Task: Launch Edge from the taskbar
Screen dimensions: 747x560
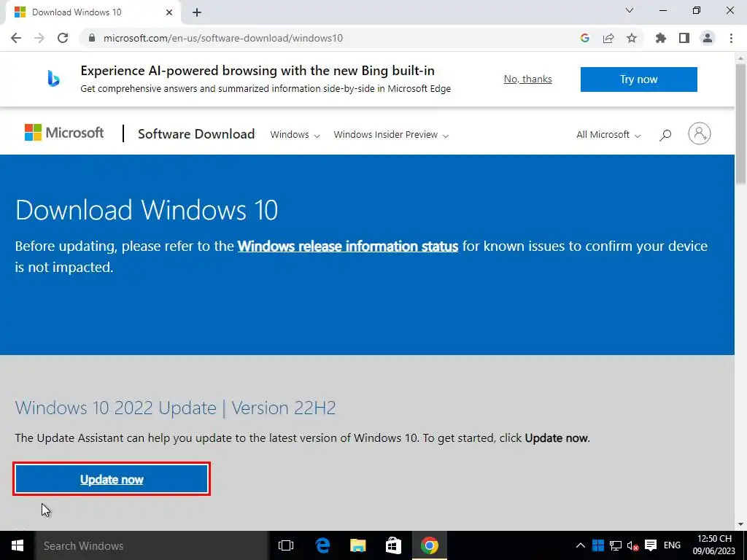Action: tap(322, 545)
